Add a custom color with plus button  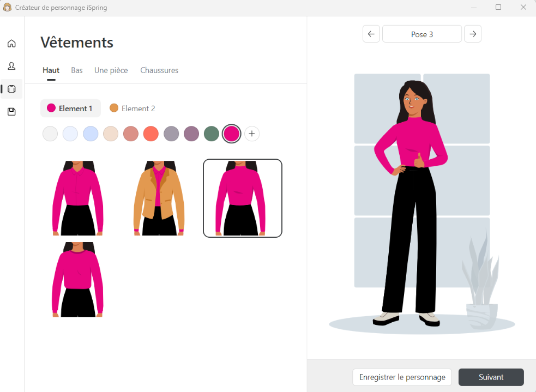252,134
